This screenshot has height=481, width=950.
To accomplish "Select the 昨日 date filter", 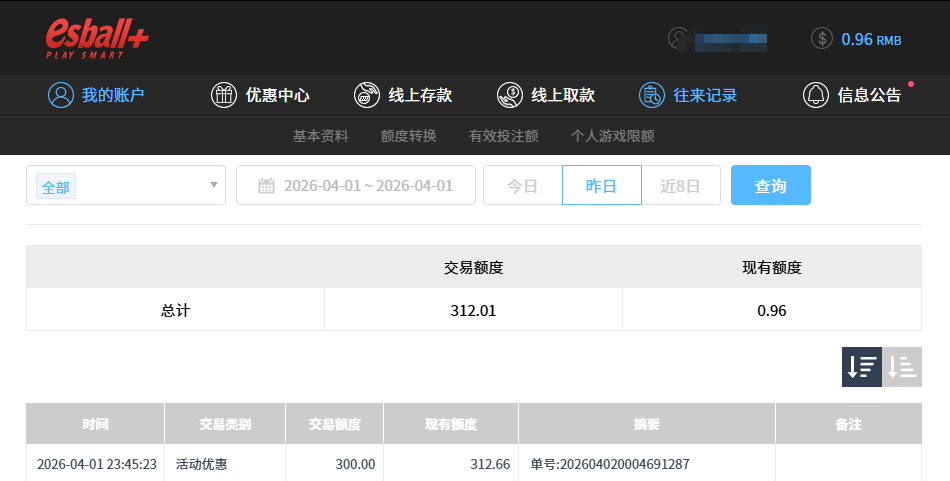I will coord(601,185).
